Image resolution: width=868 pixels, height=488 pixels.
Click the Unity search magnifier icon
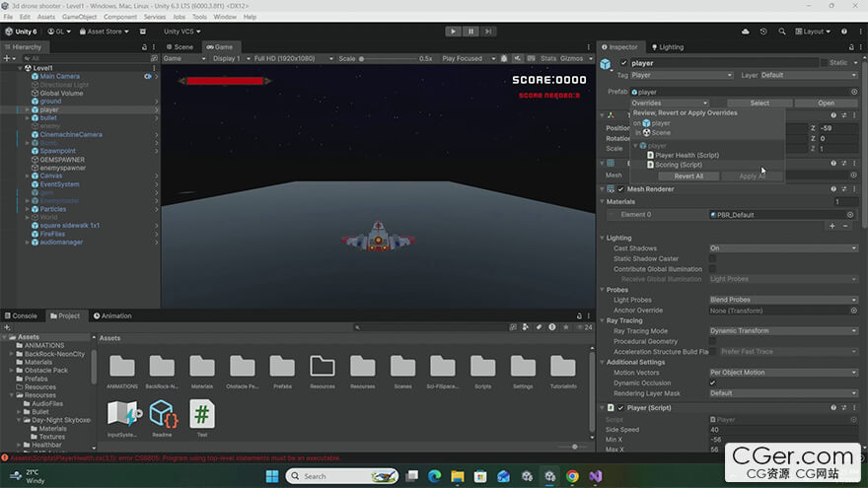781,32
